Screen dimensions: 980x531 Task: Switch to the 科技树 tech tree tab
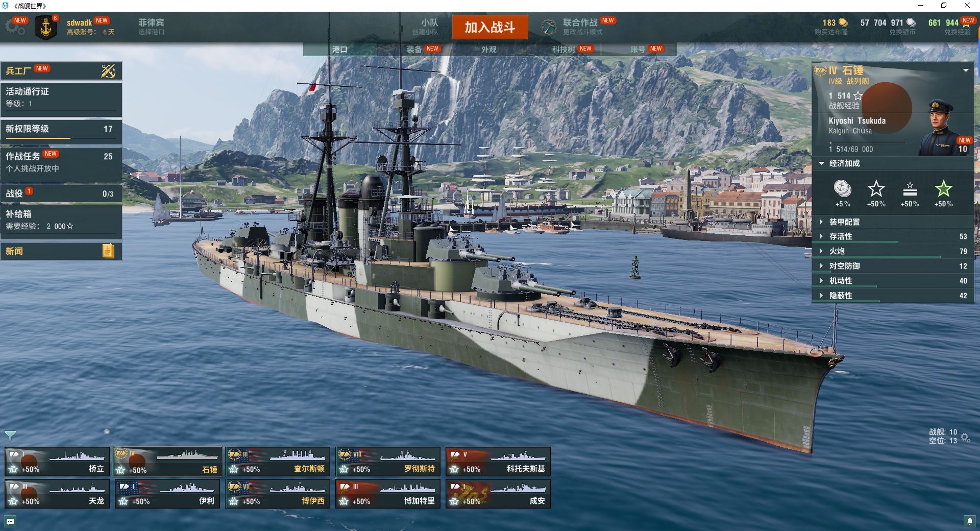pyautogui.click(x=563, y=49)
